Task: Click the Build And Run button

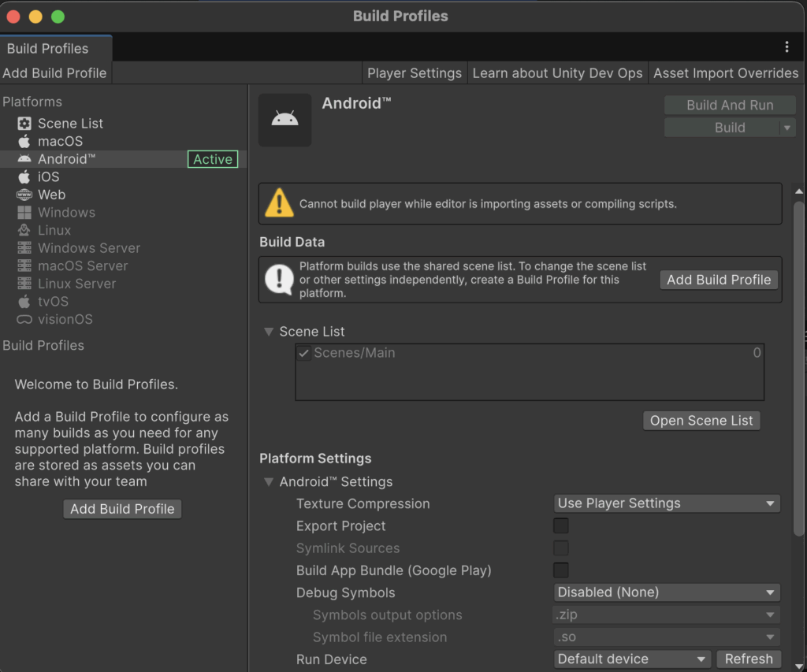Action: pos(730,105)
